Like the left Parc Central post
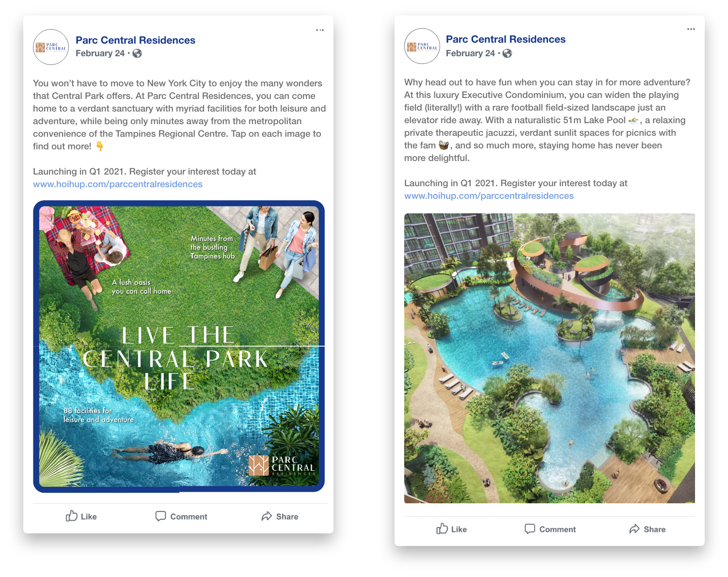Image resolution: width=728 pixels, height=577 pixels. point(81,516)
